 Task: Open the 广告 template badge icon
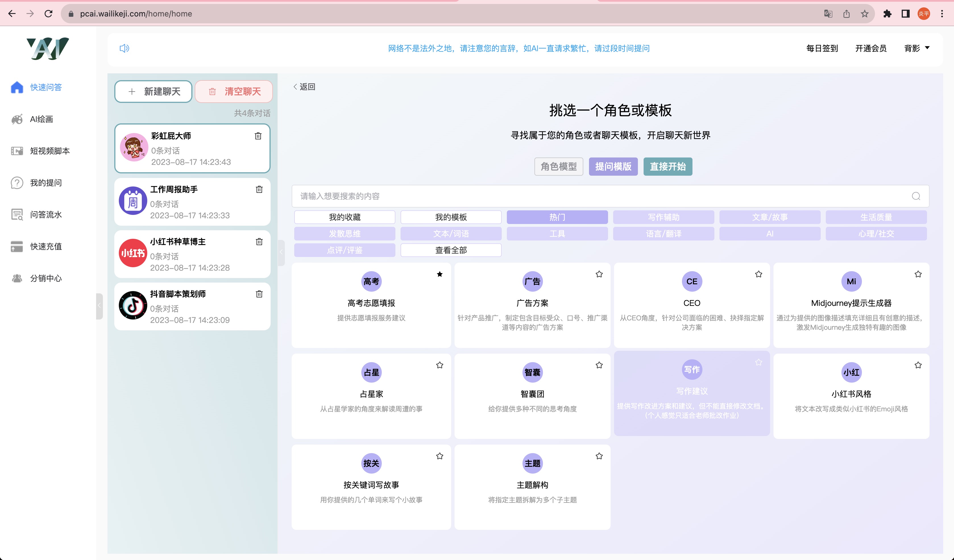tap(533, 281)
